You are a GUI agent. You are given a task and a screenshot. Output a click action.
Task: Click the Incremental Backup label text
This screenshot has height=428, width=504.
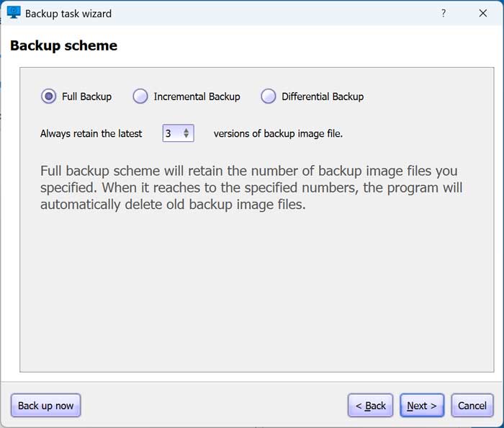coord(197,97)
